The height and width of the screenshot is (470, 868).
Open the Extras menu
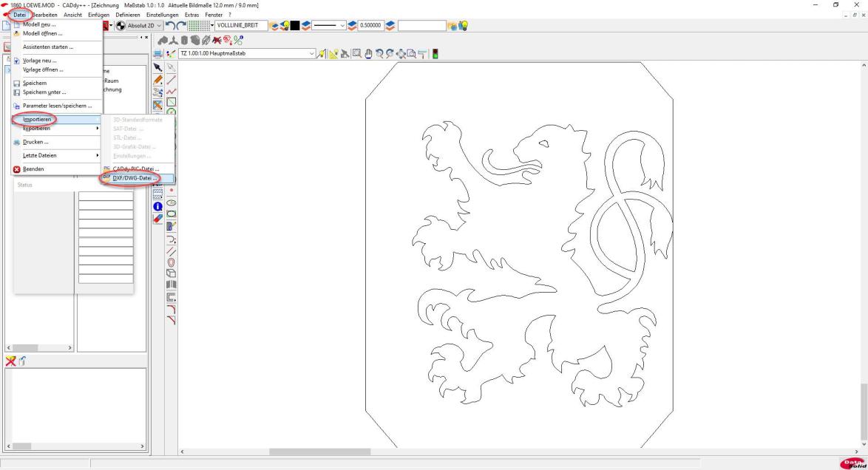click(191, 15)
